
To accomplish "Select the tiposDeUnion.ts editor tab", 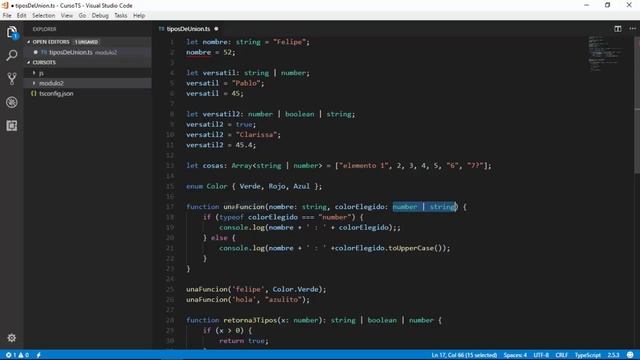I will pyautogui.click(x=188, y=29).
